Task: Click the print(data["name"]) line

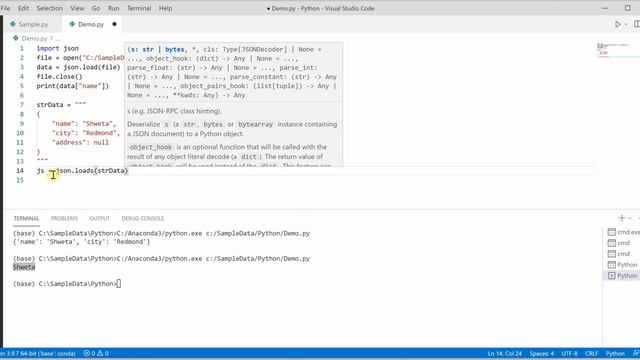Action: coord(73,86)
